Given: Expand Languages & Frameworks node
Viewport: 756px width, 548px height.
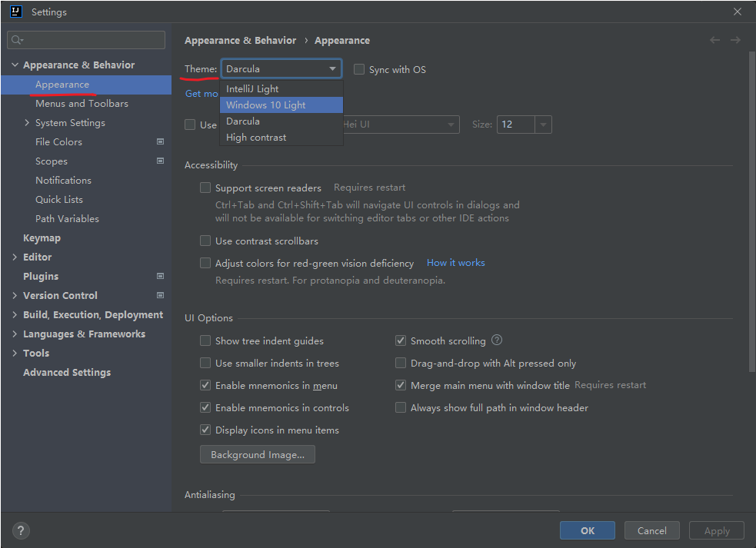Looking at the screenshot, I should pyautogui.click(x=15, y=334).
